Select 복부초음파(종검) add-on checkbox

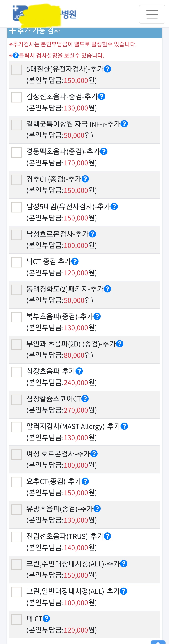coord(17,317)
